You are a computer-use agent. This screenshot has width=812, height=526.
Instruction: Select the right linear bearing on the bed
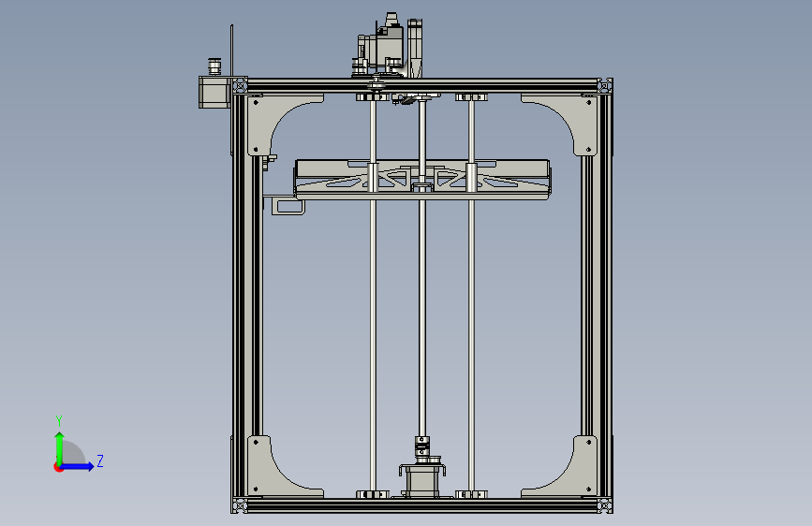click(471, 177)
